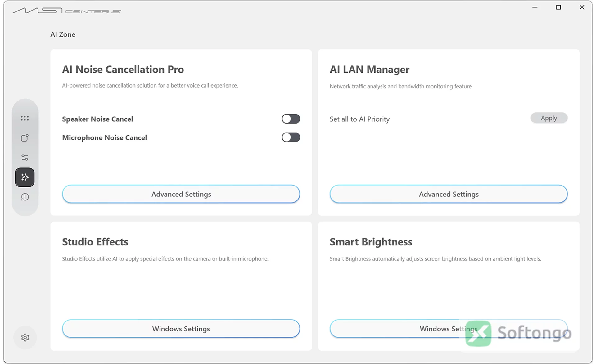Click the AI LAN Manager heading

pyautogui.click(x=369, y=70)
